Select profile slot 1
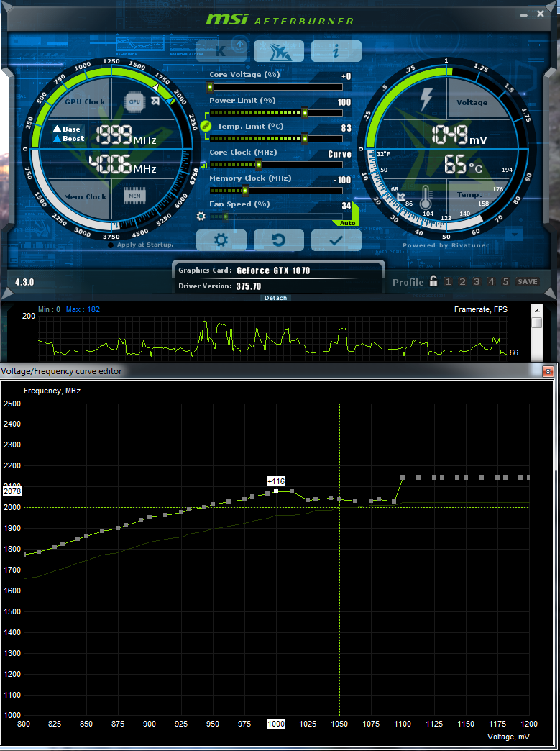The image size is (560, 751). coord(448,282)
